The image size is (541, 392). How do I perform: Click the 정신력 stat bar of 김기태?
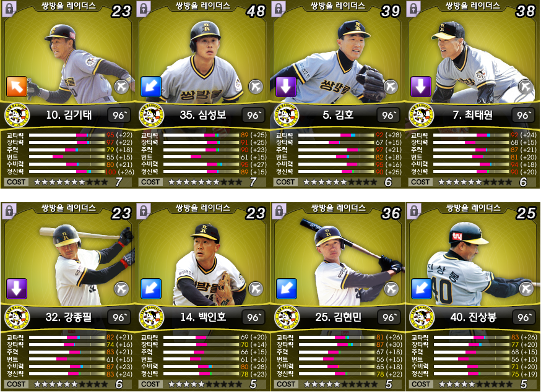67,171
